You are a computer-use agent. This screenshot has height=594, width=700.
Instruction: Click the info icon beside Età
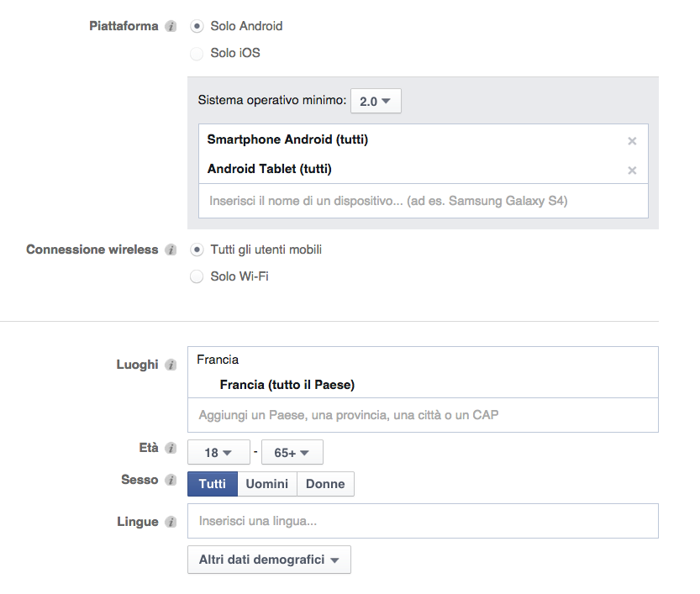point(171,449)
